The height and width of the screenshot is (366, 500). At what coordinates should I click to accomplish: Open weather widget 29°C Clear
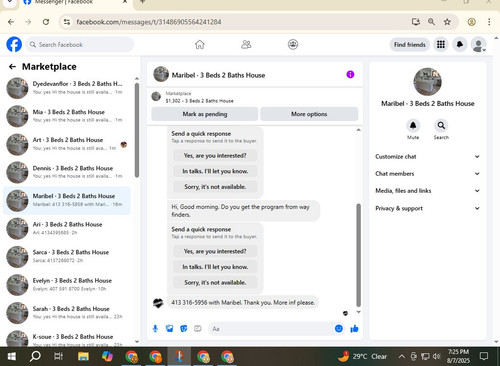click(x=362, y=356)
